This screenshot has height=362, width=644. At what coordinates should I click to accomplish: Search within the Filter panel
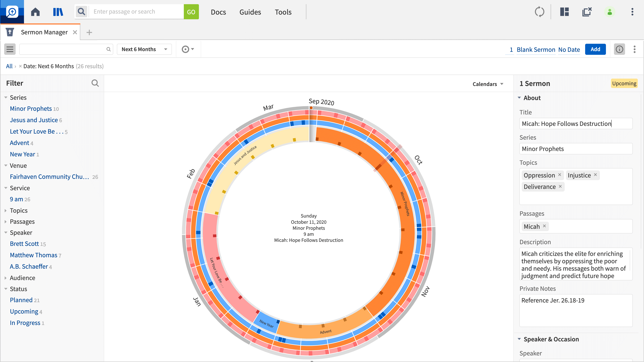tap(95, 83)
